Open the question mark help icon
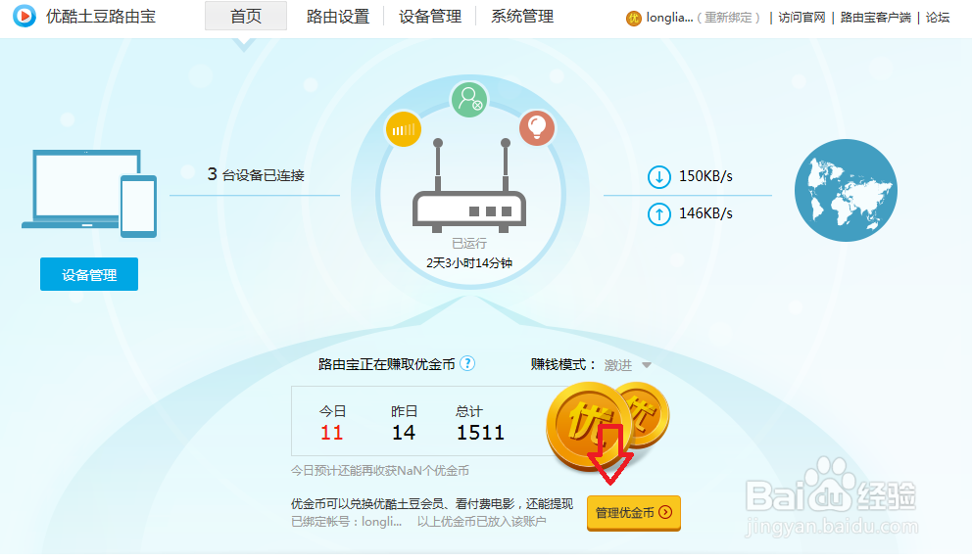The height and width of the screenshot is (560, 972). pos(468,363)
